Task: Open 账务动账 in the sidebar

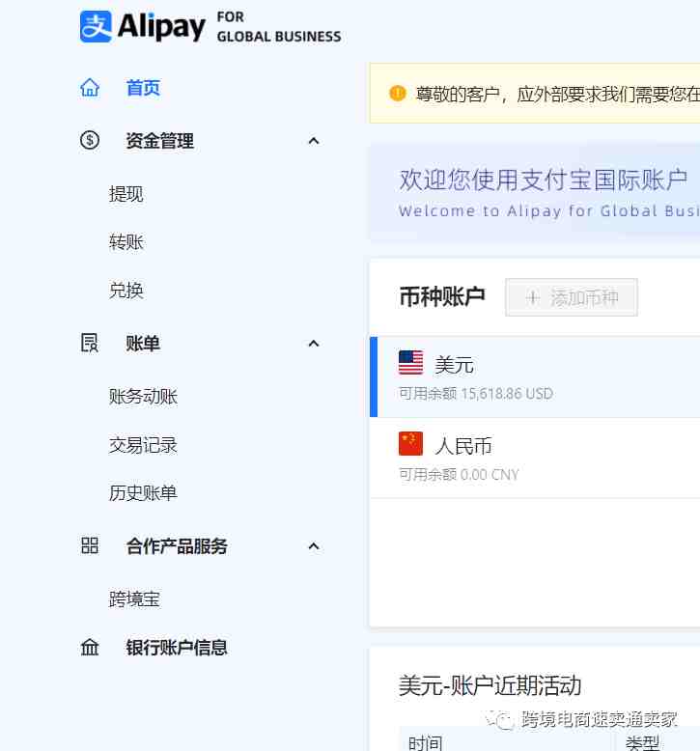Action: point(143,397)
